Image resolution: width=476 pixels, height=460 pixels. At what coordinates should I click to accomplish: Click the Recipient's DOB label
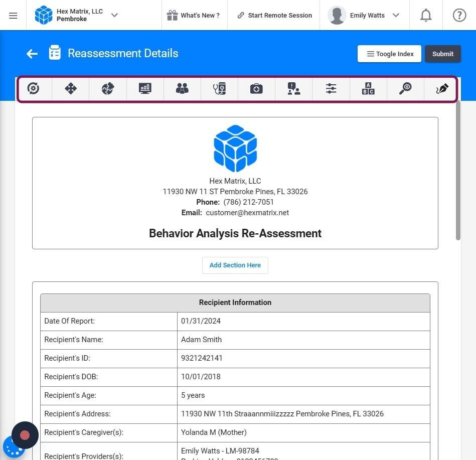point(71,377)
